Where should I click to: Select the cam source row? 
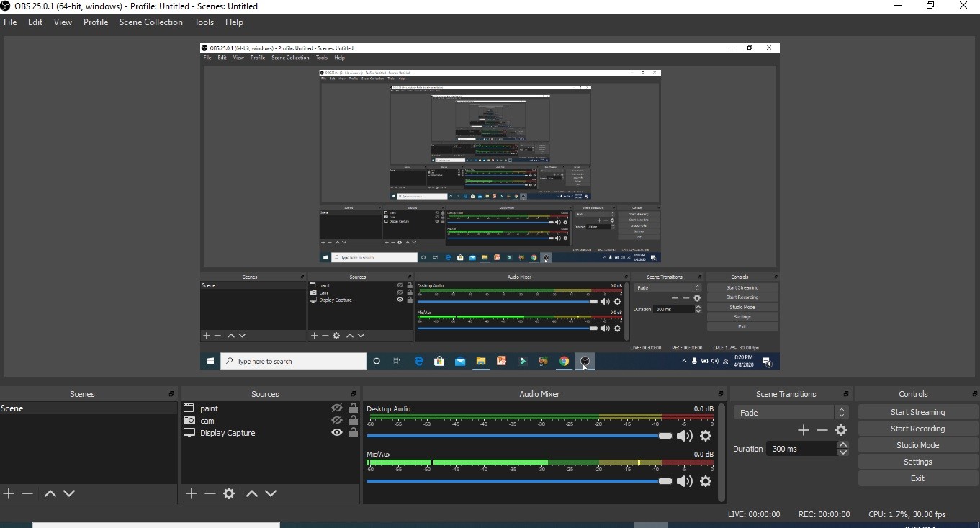pyautogui.click(x=271, y=421)
